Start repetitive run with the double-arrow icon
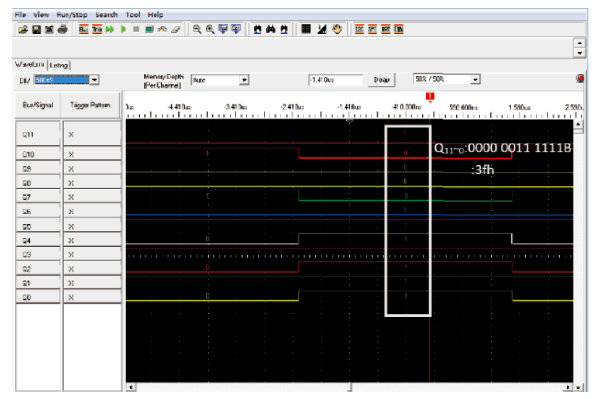The width and height of the screenshot is (599, 399). 110,29
